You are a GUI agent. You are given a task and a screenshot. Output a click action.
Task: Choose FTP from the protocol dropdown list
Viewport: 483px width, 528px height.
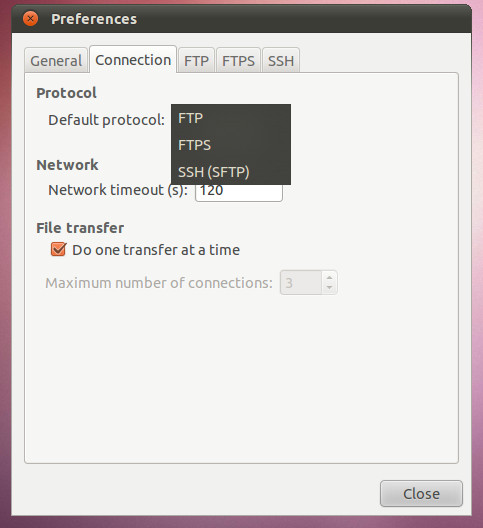pyautogui.click(x=231, y=118)
